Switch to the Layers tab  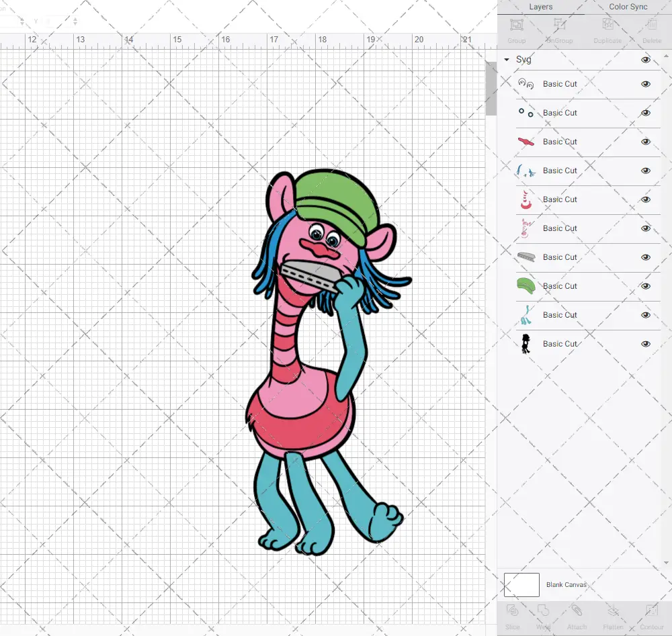540,7
